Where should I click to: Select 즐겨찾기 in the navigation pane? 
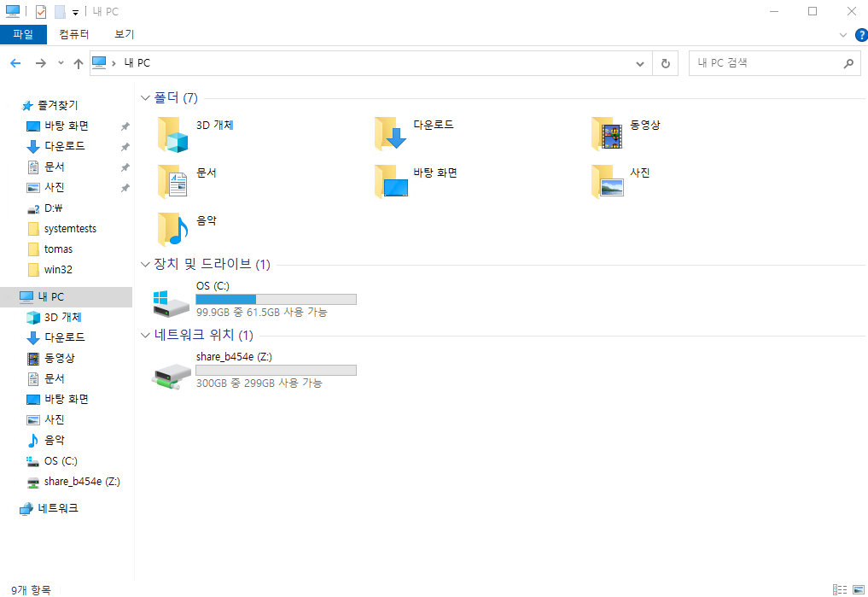[57, 105]
